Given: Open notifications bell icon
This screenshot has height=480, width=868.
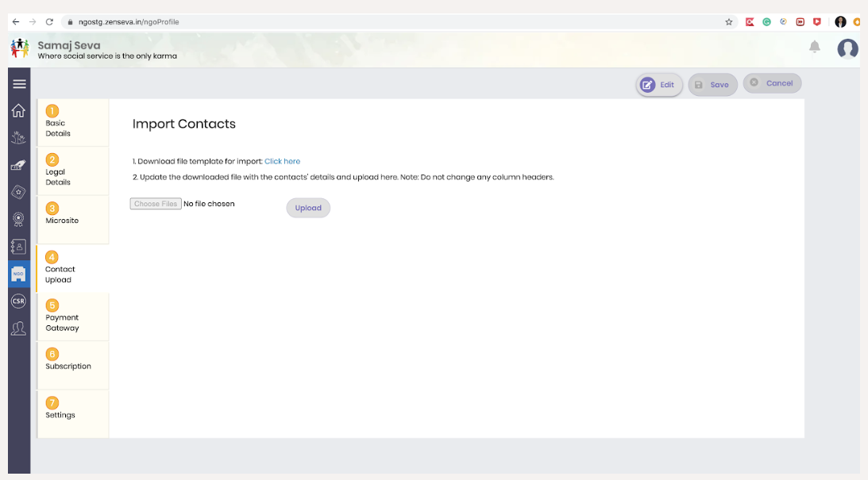Looking at the screenshot, I should click(814, 47).
